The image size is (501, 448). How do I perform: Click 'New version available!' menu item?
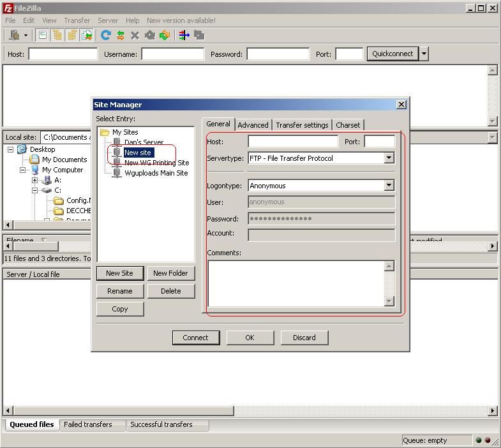pyautogui.click(x=181, y=20)
